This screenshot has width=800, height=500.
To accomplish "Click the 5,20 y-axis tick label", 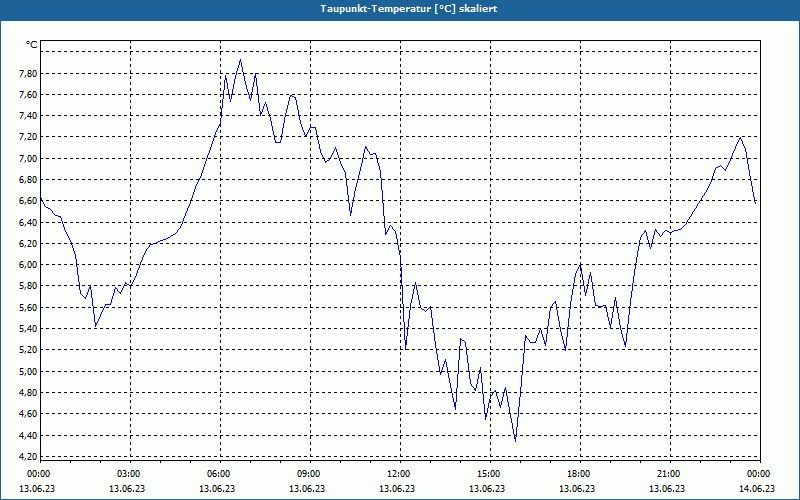I will point(28,350).
